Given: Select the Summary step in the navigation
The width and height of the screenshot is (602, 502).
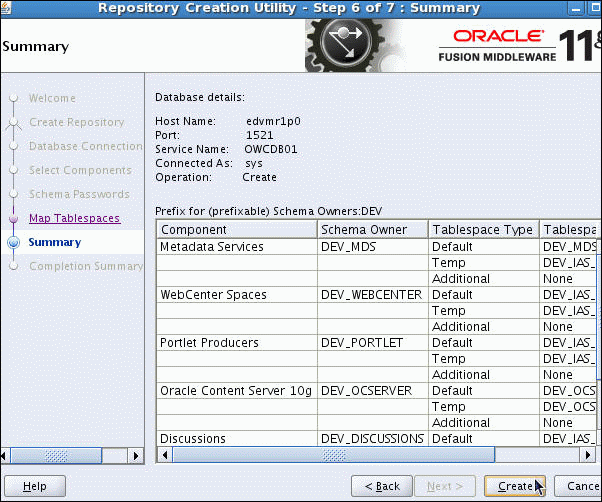Looking at the screenshot, I should 55,242.
